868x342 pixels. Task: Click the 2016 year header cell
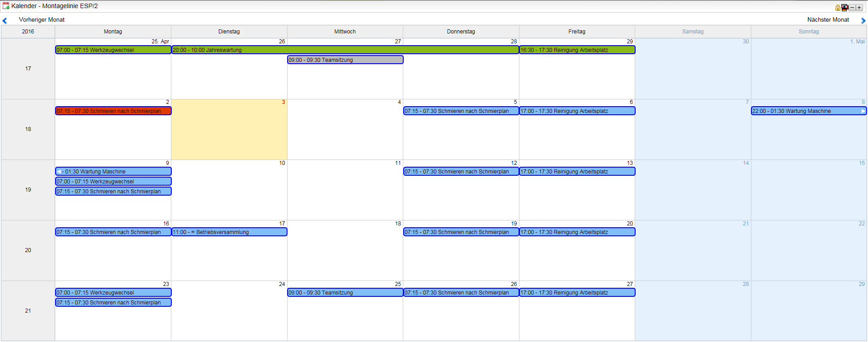(28, 32)
